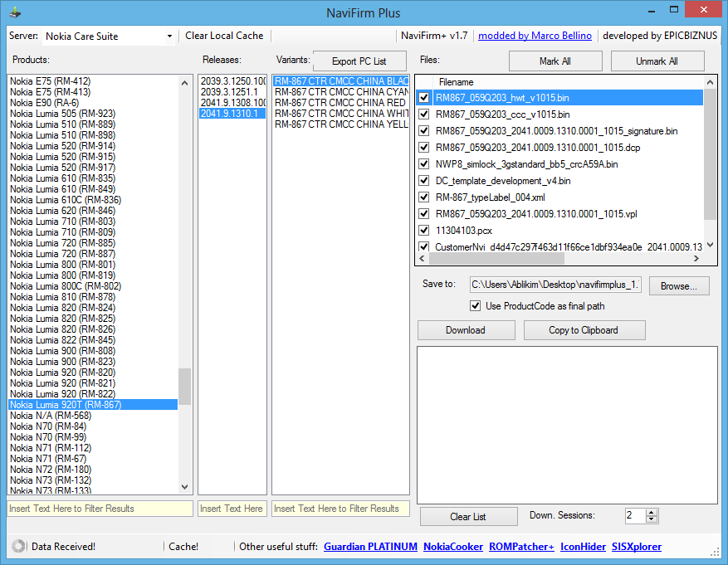Click the Releases filter text field
728x565 pixels.
232,509
